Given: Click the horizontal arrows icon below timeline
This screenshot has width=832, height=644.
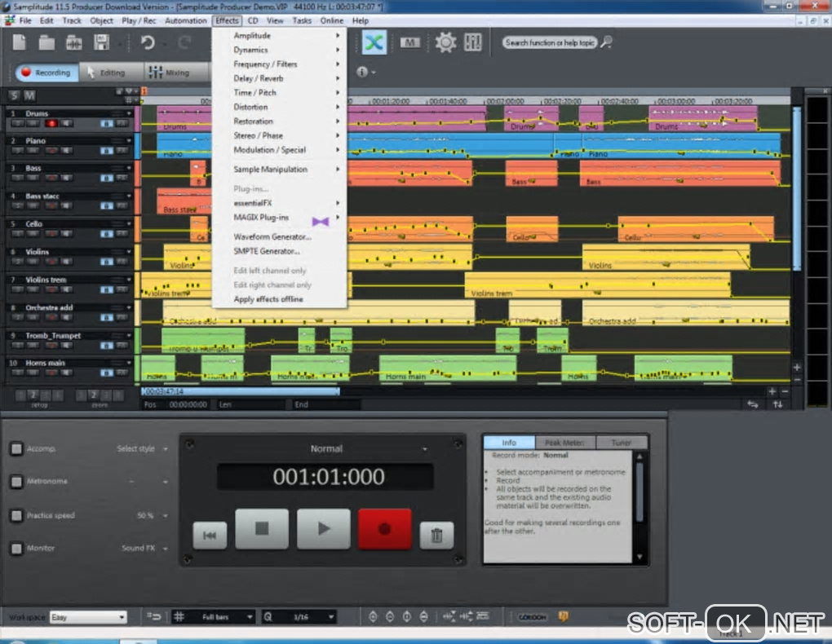Looking at the screenshot, I should pyautogui.click(x=752, y=404).
